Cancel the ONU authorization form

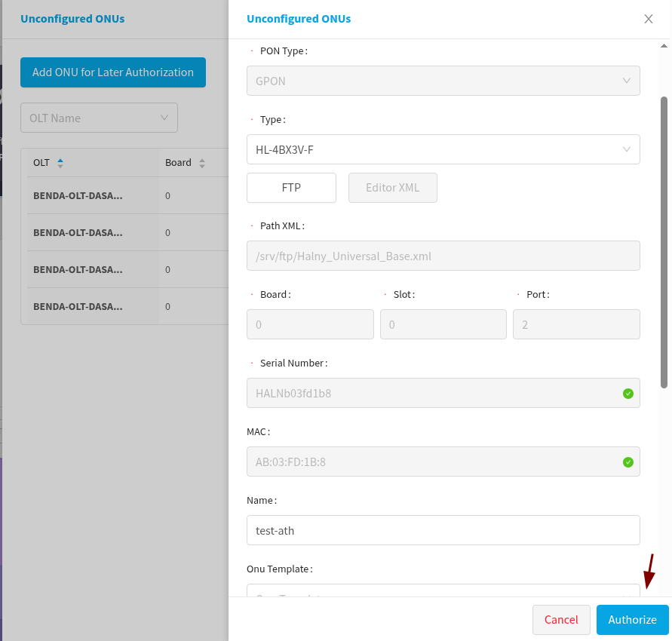(561, 619)
